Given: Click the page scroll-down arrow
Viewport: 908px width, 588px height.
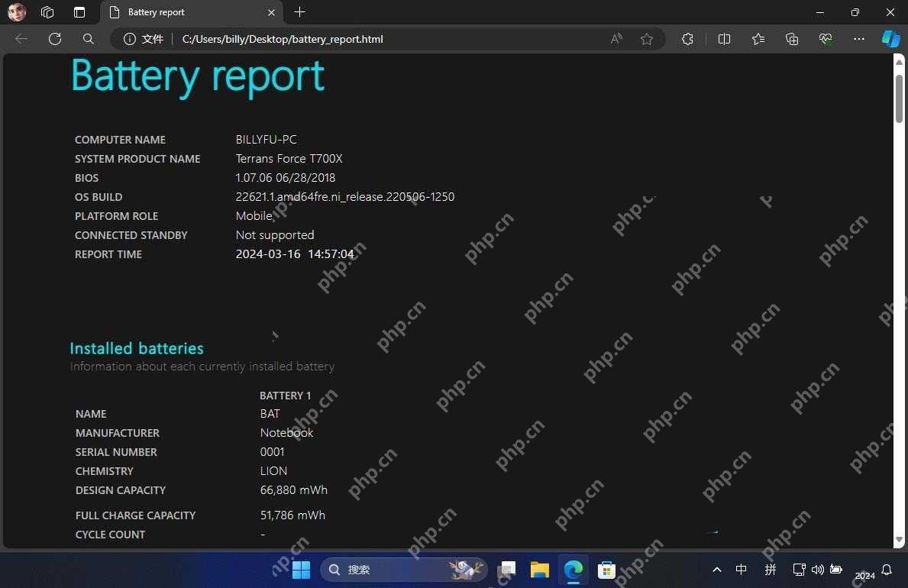Looking at the screenshot, I should point(899,539).
